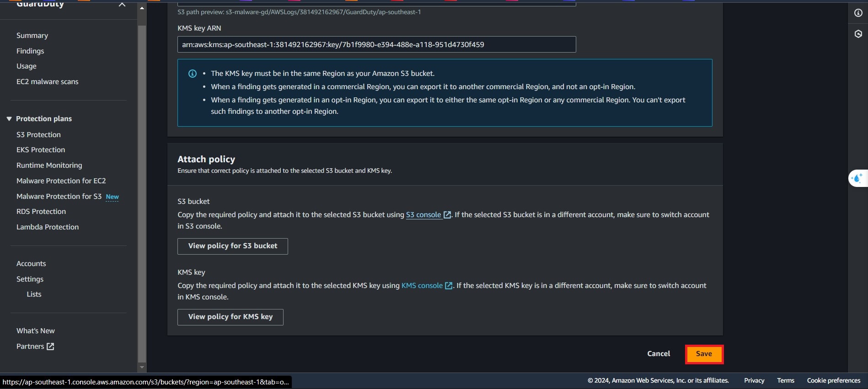Click external link icon beside KMS console
Viewport: 868px width, 389px height.
449,286
